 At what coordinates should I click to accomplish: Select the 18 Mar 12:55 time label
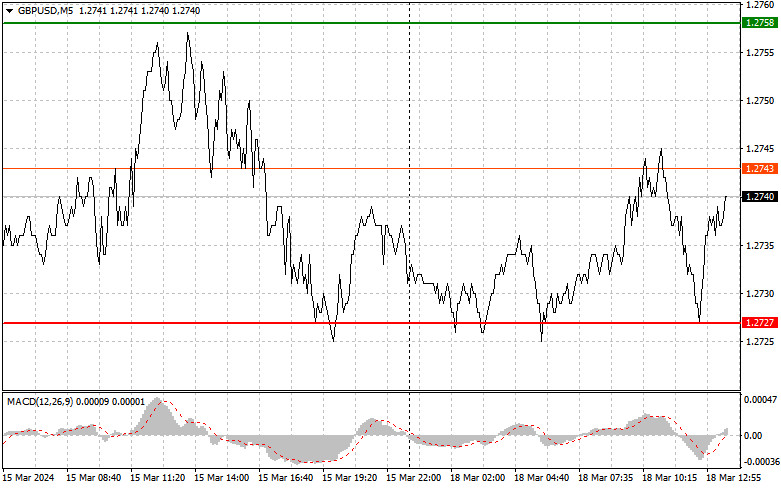pyautogui.click(x=733, y=478)
